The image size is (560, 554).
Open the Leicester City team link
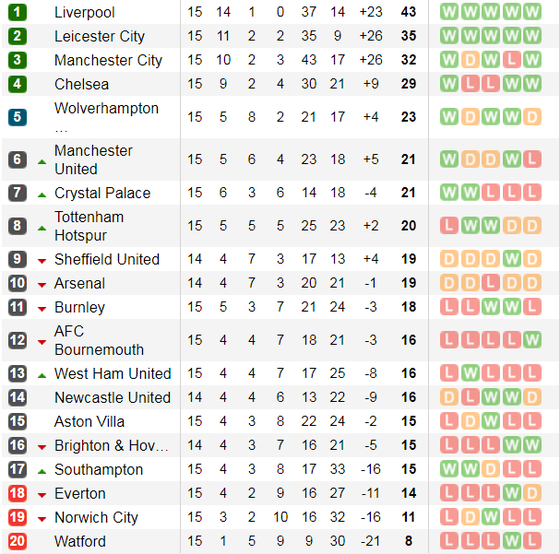(x=100, y=36)
